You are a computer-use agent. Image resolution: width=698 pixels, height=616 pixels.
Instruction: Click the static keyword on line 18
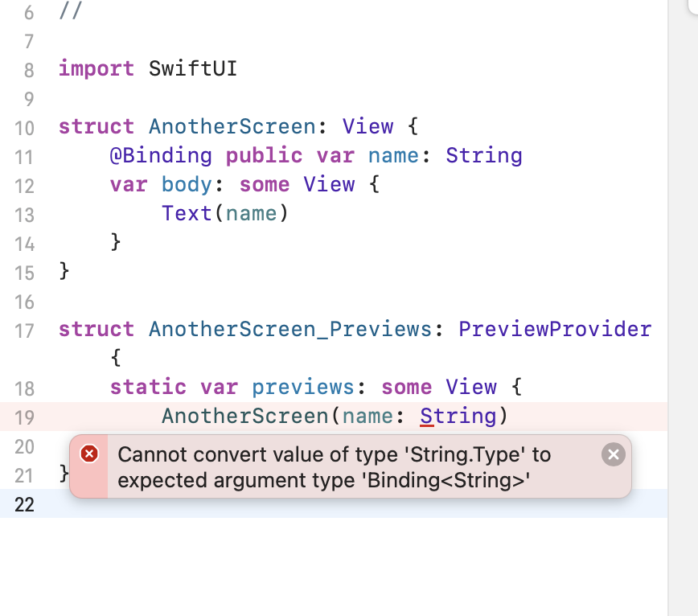[148, 387]
